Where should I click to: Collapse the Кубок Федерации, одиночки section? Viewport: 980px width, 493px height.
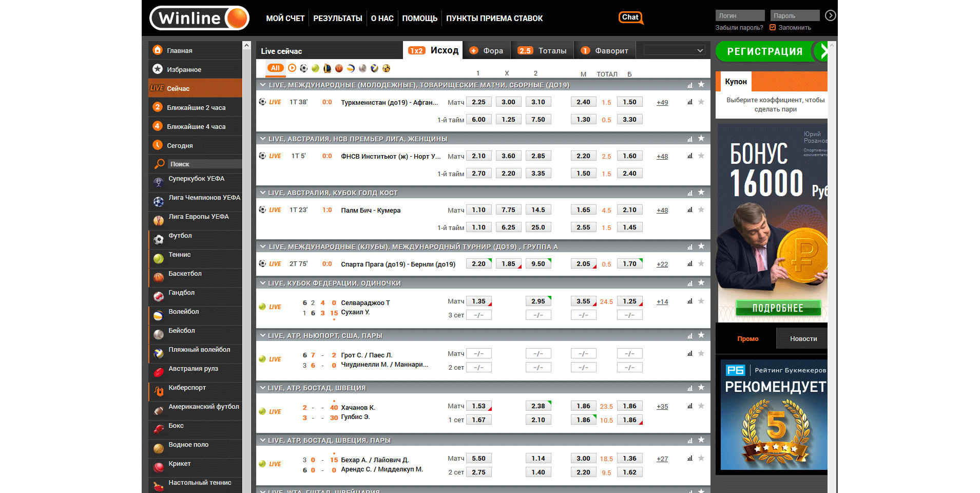point(263,283)
